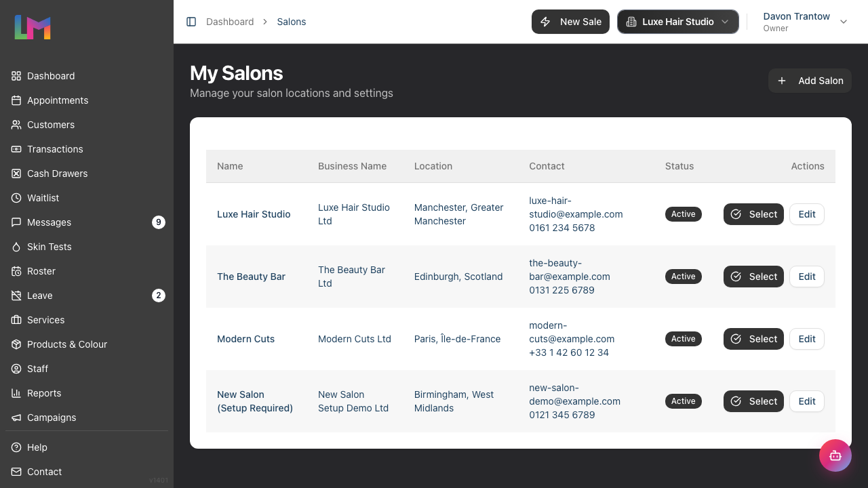Click the Contact column header
Viewport: 868px width, 488px height.
(547, 166)
